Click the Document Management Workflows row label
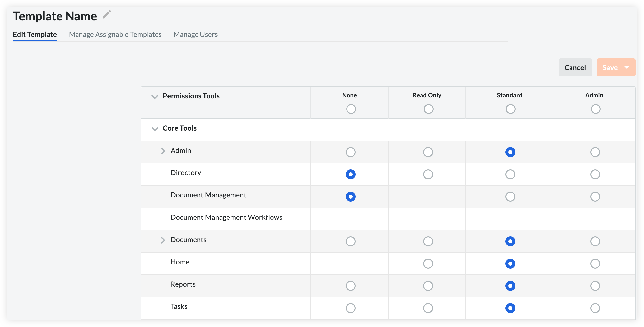644x327 pixels. click(x=226, y=217)
